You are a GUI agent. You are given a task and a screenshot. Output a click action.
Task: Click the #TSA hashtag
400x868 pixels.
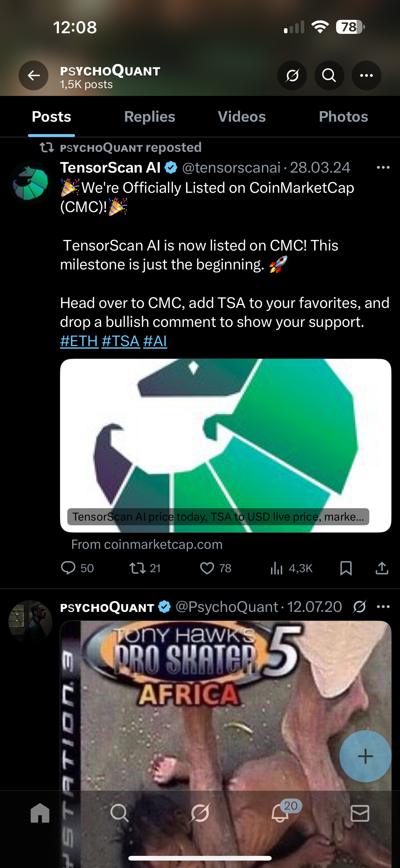click(x=121, y=341)
